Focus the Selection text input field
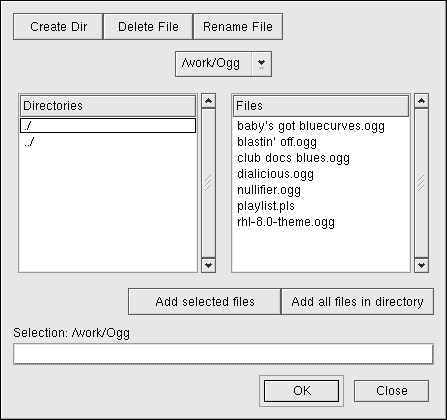The height and width of the screenshot is (420, 447). pos(223,354)
